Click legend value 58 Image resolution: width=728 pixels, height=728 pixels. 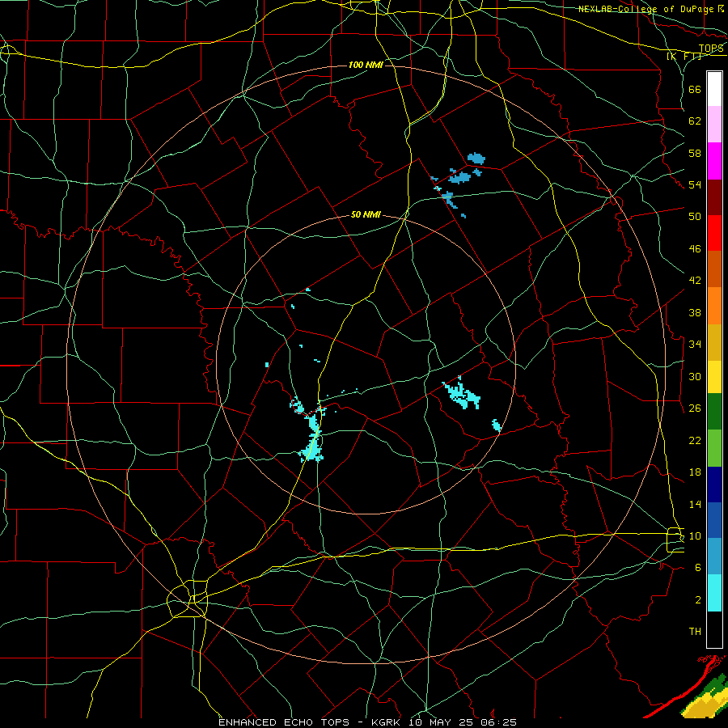tap(695, 153)
